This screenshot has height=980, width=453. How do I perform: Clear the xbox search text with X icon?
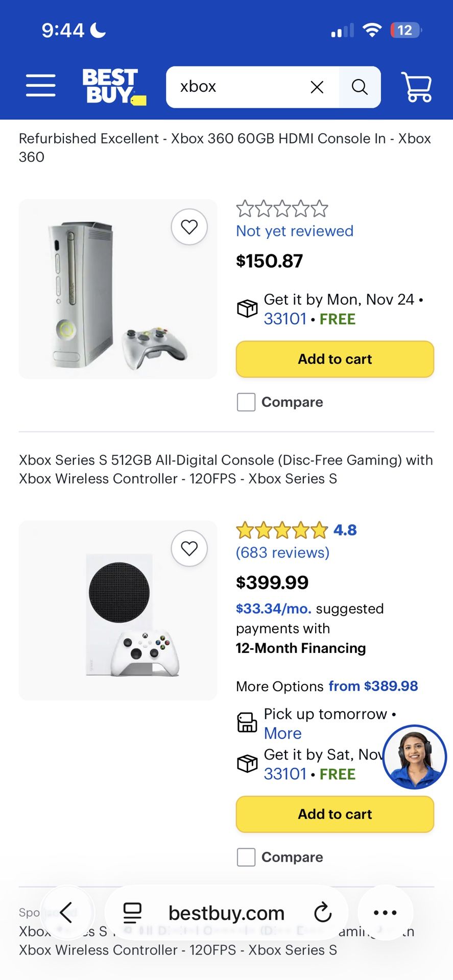317,87
